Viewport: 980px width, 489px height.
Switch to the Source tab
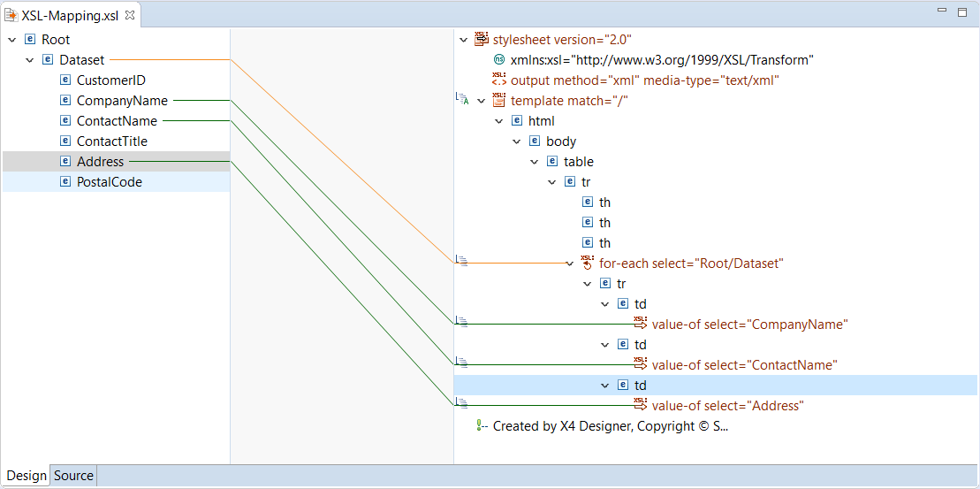pos(73,476)
